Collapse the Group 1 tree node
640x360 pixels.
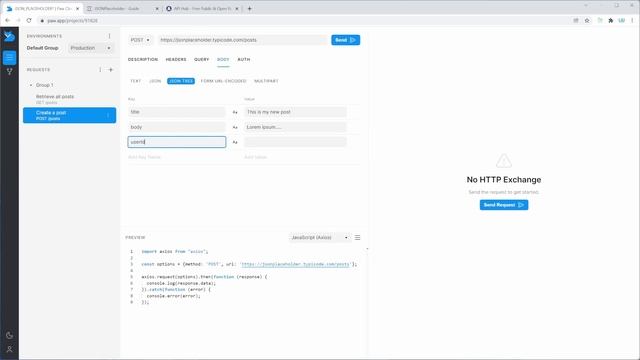click(31, 85)
